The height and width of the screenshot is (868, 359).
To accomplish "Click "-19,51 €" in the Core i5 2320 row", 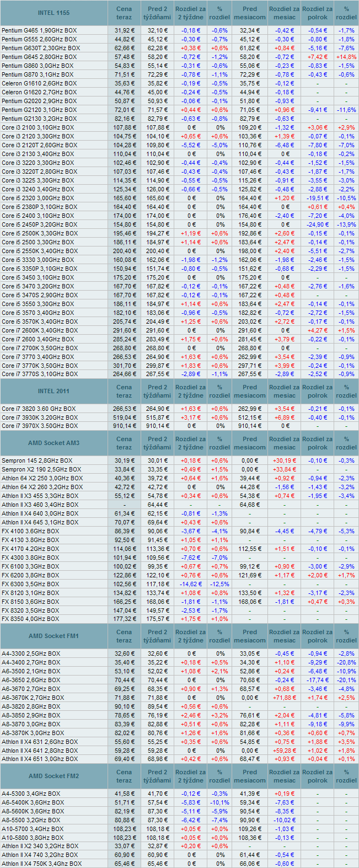I will 318,198.
